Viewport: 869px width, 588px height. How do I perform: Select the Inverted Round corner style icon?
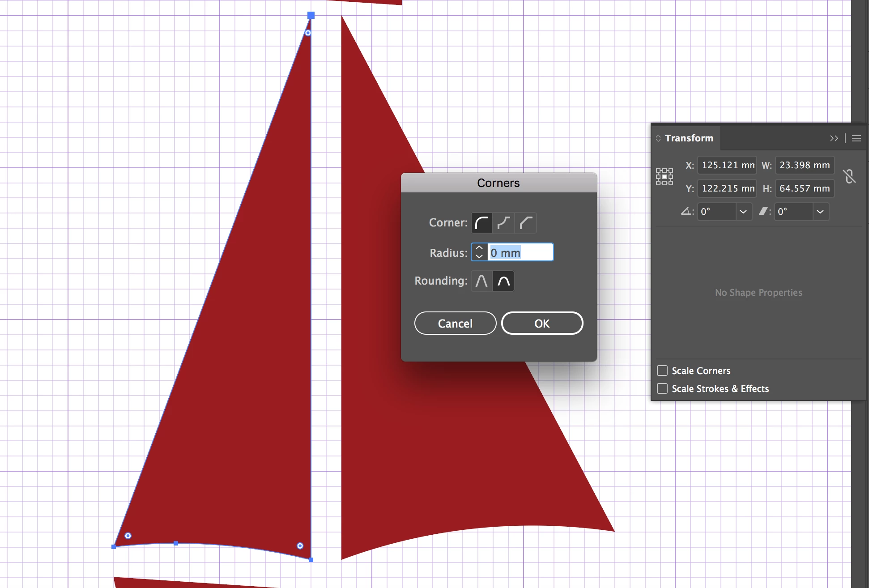point(503,223)
